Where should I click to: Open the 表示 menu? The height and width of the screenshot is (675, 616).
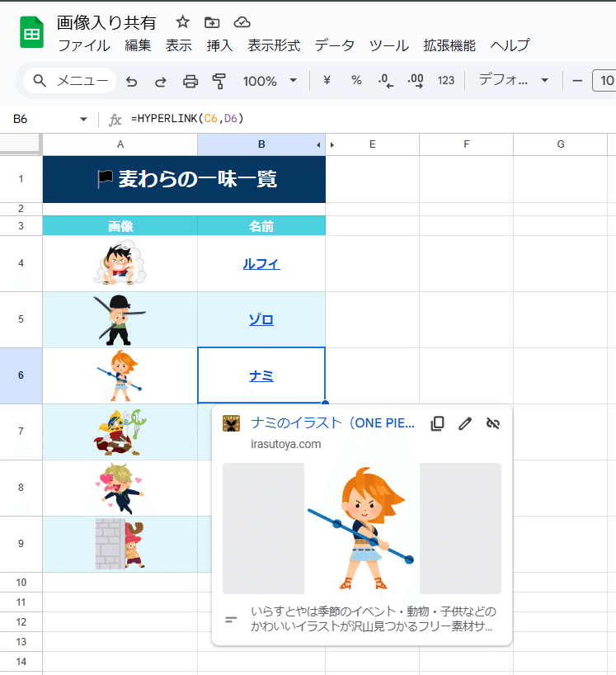178,45
